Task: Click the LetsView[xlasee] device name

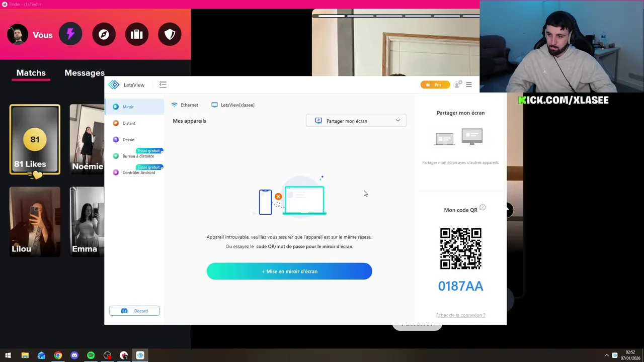Action: pos(233,105)
